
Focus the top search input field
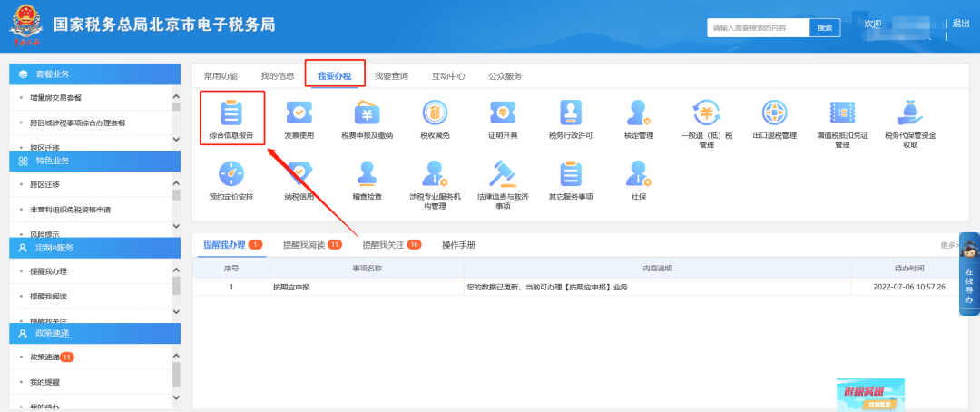click(x=757, y=28)
